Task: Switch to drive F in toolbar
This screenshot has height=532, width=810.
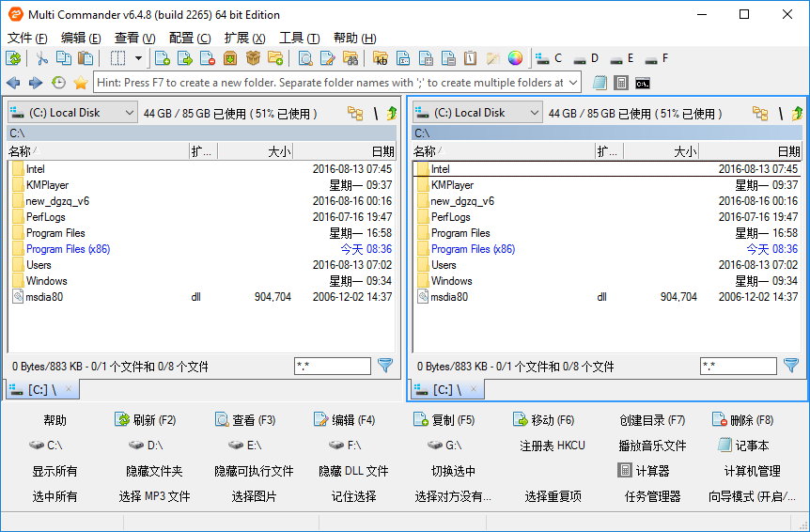Action: (657, 58)
